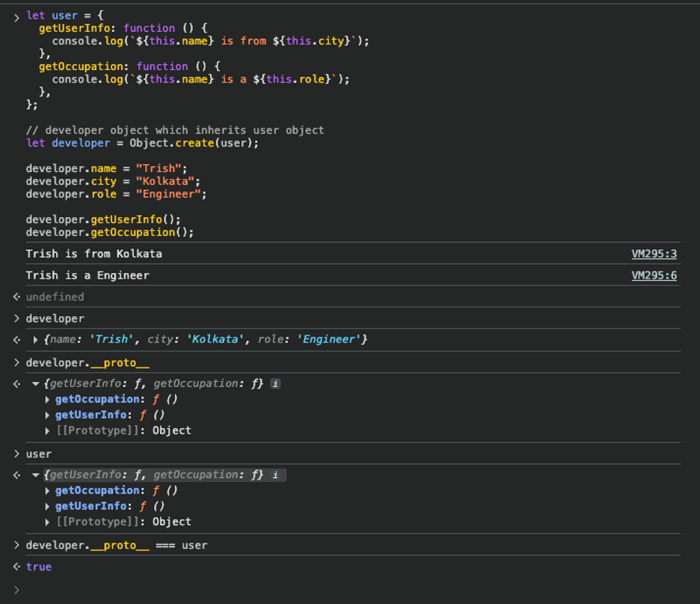
Task: Expand [[Prototype]] under developer.__proto__ result
Action: coord(48,430)
